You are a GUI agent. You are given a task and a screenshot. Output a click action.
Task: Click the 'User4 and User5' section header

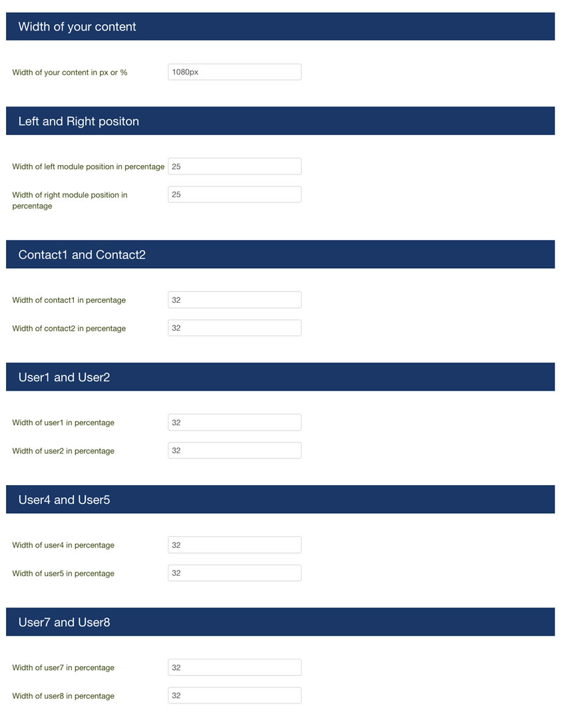pos(280,499)
